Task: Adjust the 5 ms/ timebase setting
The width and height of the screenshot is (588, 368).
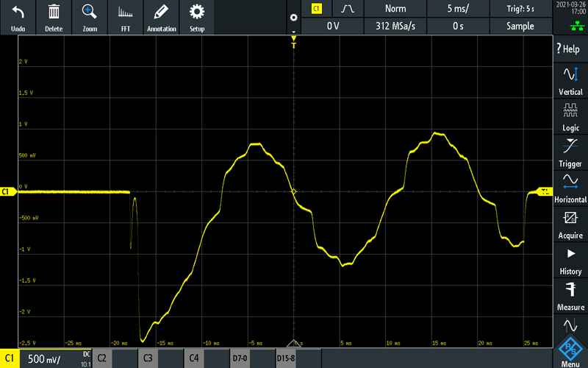Action: coord(458,9)
